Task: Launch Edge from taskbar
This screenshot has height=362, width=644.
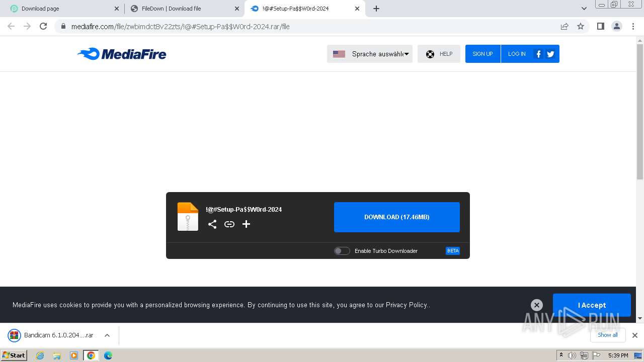Action: (x=108, y=355)
